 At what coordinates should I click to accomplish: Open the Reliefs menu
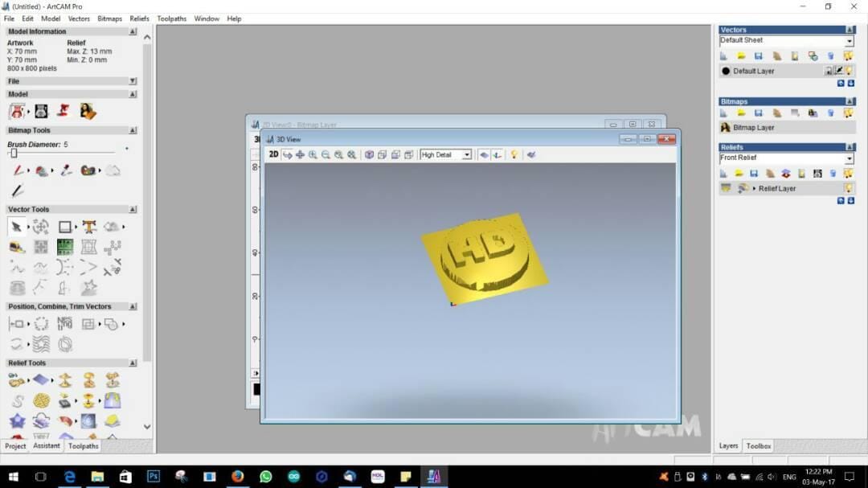coord(139,18)
